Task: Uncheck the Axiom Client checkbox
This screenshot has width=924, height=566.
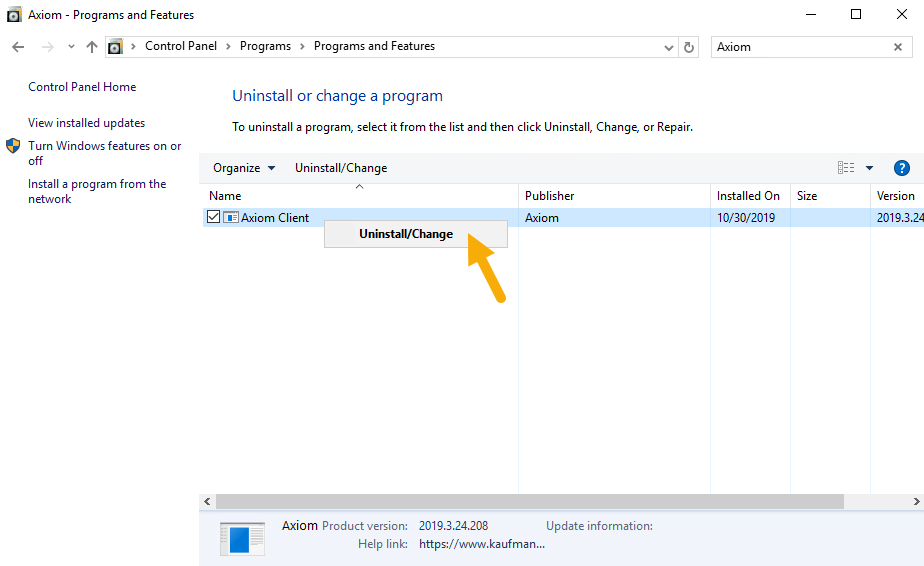Action: click(x=213, y=218)
